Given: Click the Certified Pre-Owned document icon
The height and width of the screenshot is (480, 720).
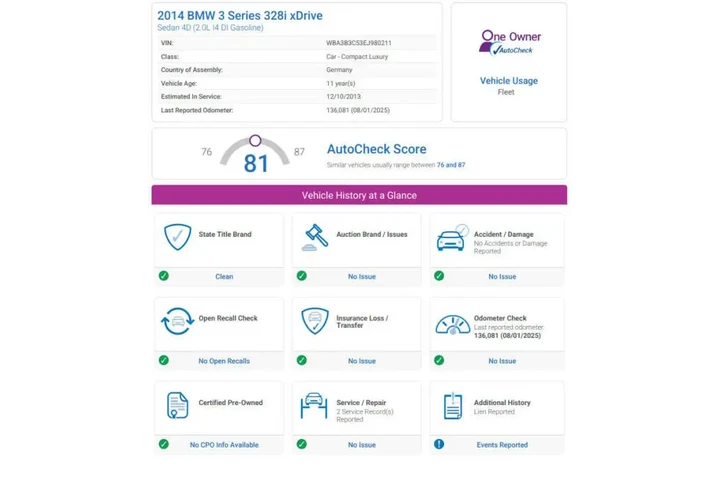Looking at the screenshot, I should tap(178, 405).
